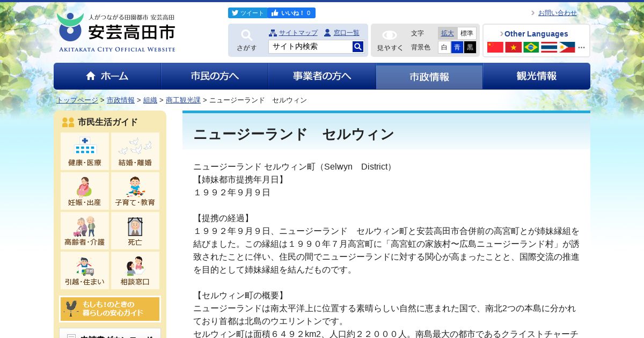Click トップページ breadcrumb link
The image size is (644, 338).
(77, 100)
